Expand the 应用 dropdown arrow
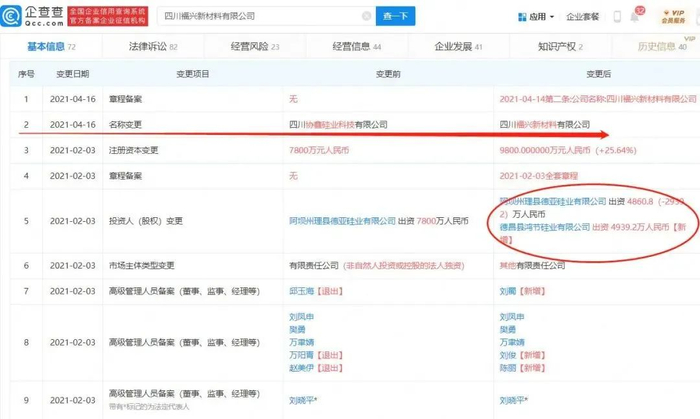 click(x=552, y=17)
